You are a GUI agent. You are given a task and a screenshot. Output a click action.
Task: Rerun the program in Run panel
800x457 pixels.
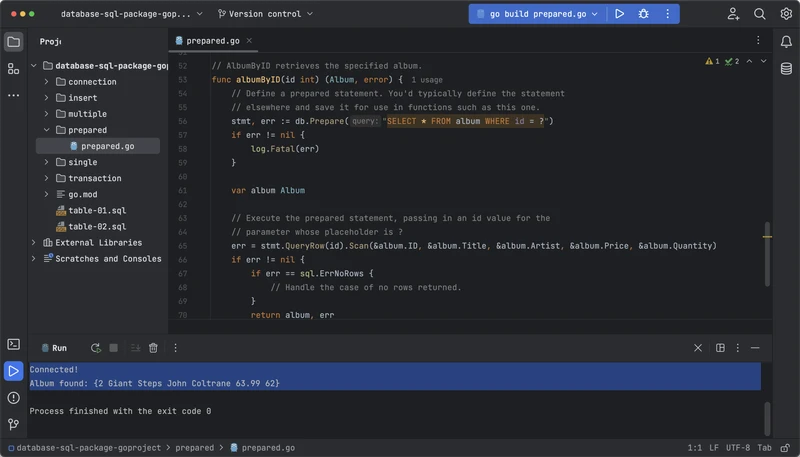point(95,348)
